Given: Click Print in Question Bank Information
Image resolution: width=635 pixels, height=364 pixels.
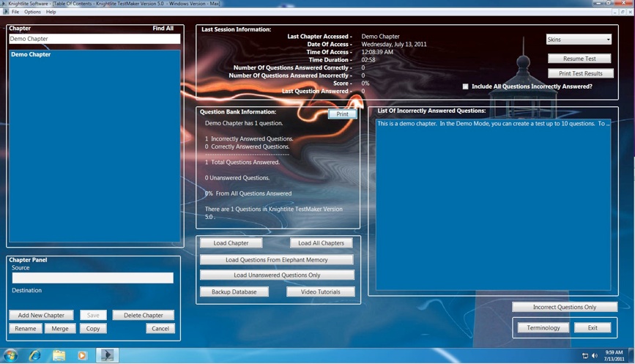Looking at the screenshot, I should (342, 114).
